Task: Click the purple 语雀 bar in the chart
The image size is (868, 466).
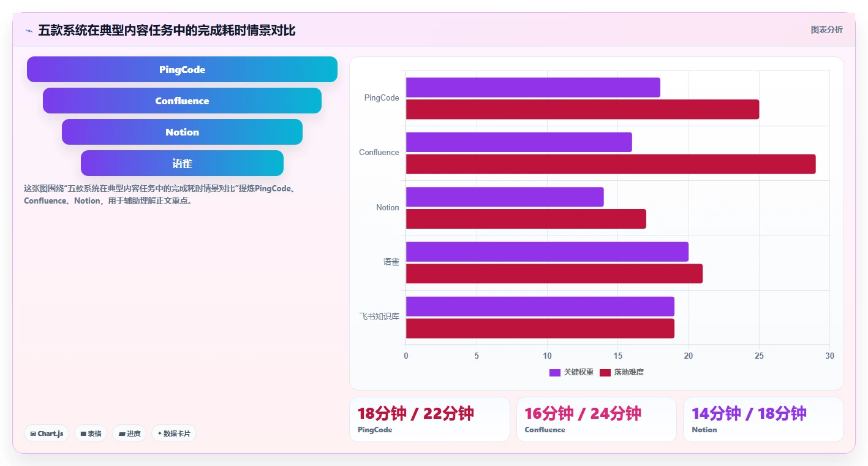Action: 547,251
